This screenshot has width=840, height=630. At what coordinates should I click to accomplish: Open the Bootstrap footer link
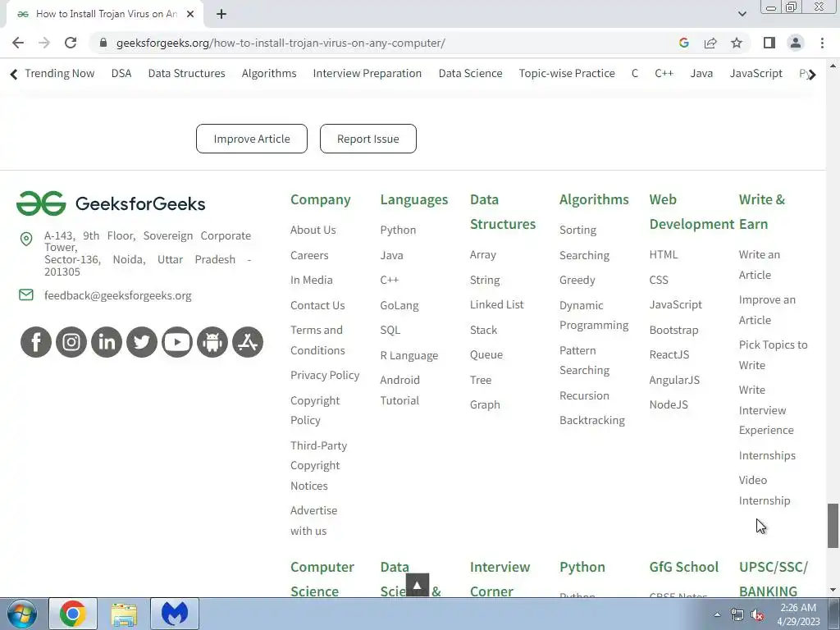point(673,330)
